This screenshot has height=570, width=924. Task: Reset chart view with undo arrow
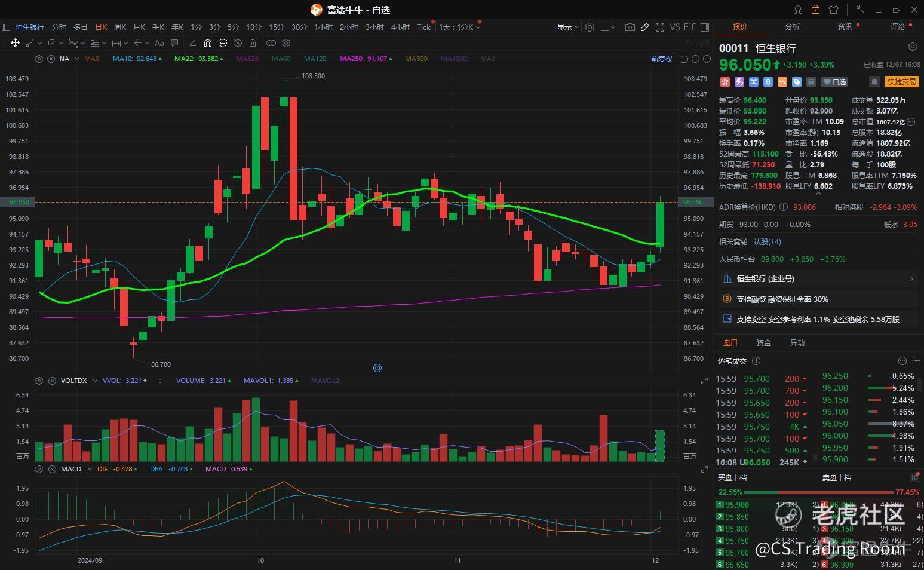(684, 59)
